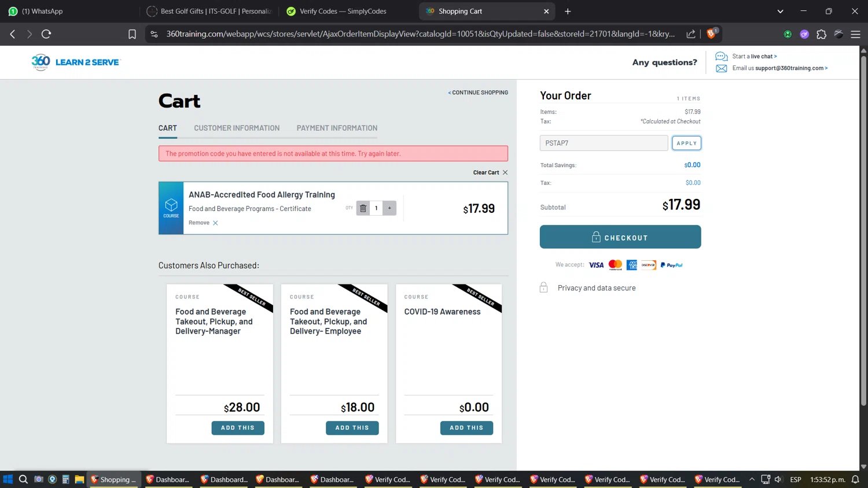Share this page via share icon
Viewport: 868px width, 488px height.
[691, 34]
